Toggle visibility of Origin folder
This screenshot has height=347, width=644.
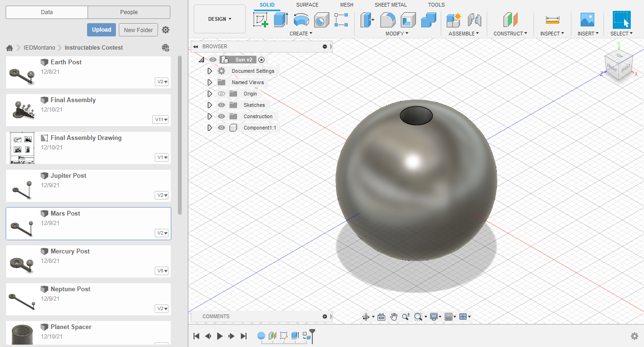[221, 94]
